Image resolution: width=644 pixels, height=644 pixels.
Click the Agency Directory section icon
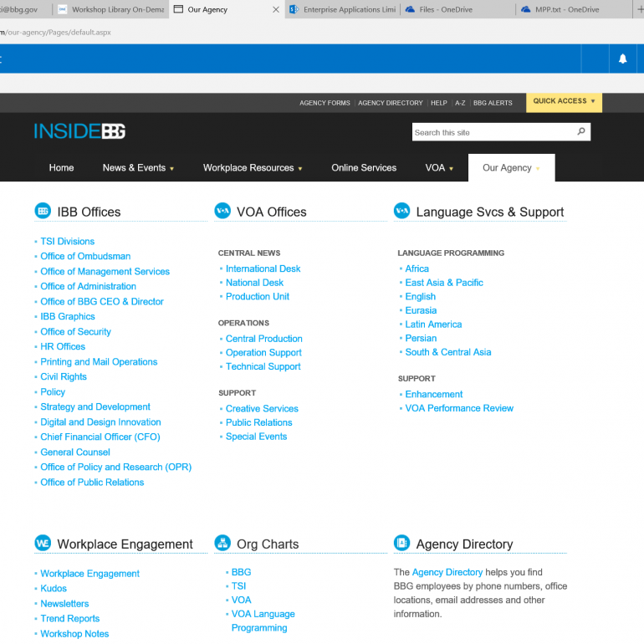401,543
